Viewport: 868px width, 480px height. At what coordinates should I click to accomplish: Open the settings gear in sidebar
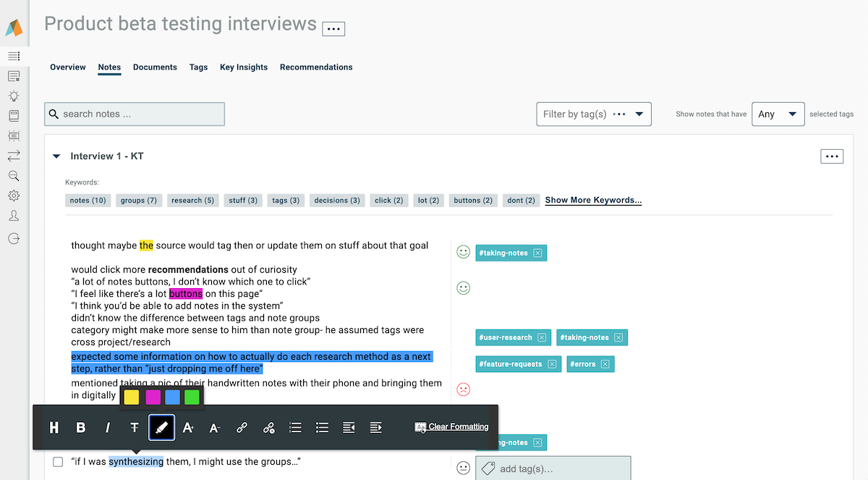[x=14, y=195]
